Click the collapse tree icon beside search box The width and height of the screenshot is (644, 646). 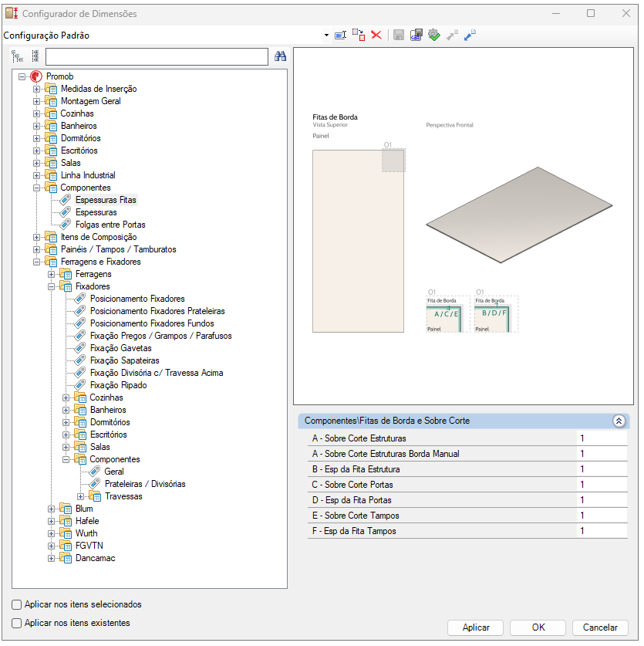click(x=35, y=56)
